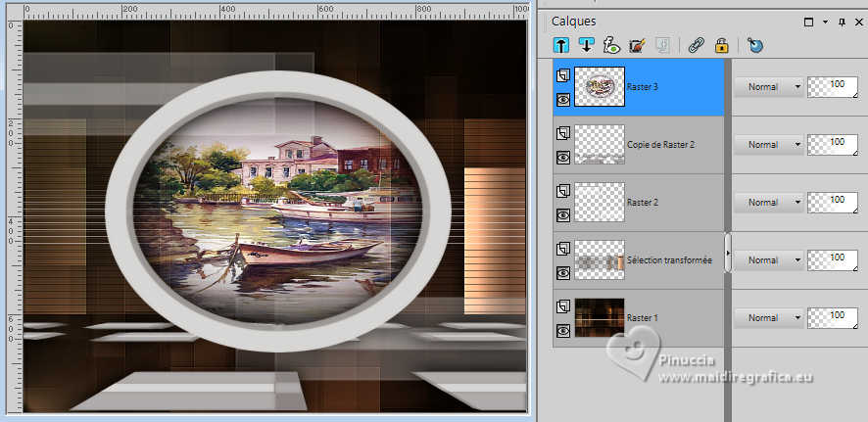Screen dimensions: 868x422
Task: Click the layer type icon of Sélection transformée
Action: (x=563, y=249)
